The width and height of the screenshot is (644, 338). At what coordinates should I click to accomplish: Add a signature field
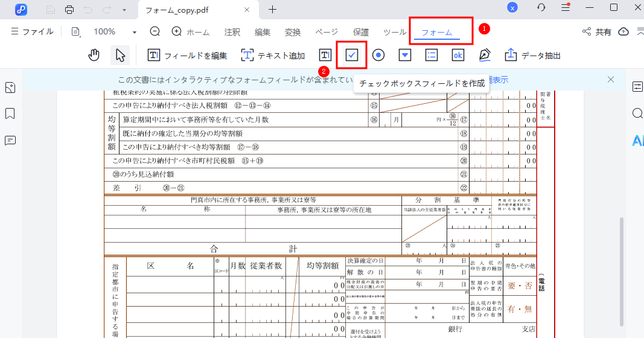[x=485, y=56]
